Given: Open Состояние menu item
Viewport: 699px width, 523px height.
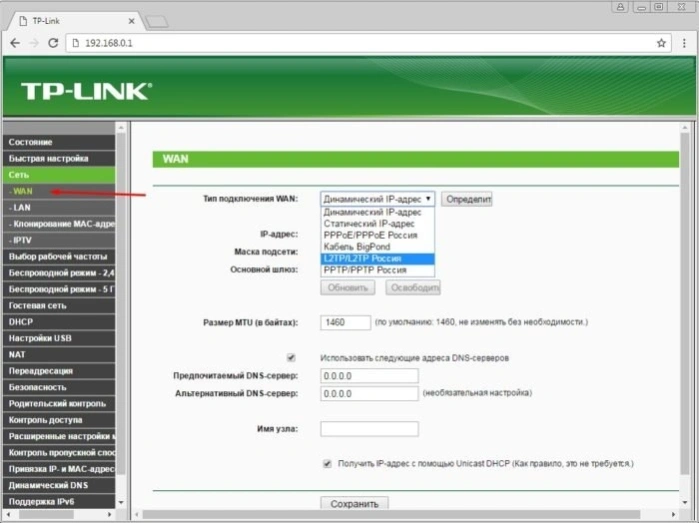Looking at the screenshot, I should click(59, 142).
